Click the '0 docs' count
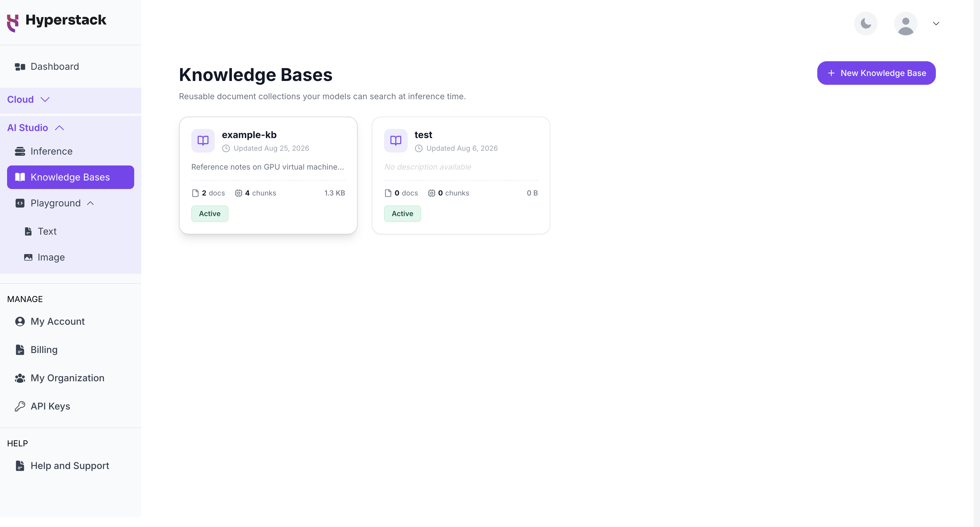 coord(406,193)
